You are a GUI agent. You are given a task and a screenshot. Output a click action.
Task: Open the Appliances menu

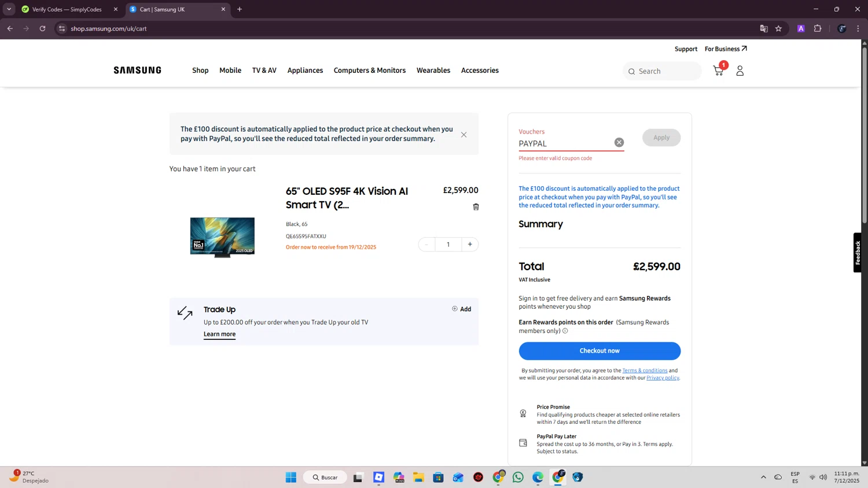(x=305, y=71)
